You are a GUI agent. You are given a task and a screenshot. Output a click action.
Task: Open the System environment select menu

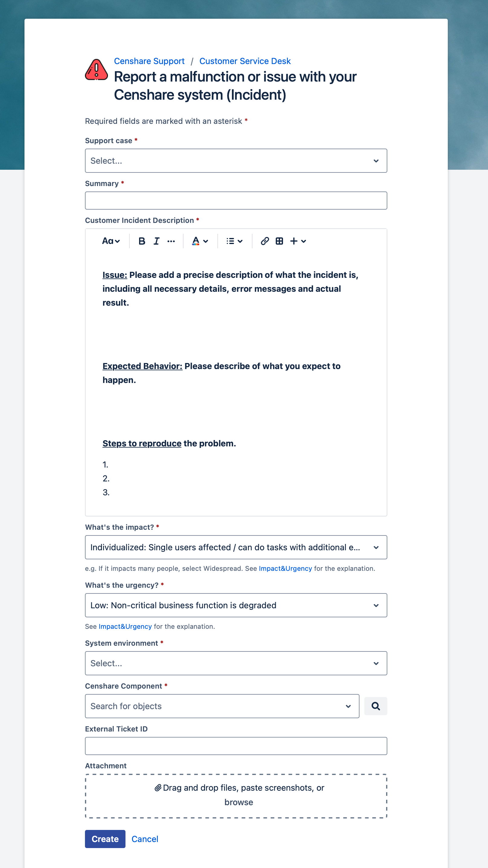(x=236, y=663)
